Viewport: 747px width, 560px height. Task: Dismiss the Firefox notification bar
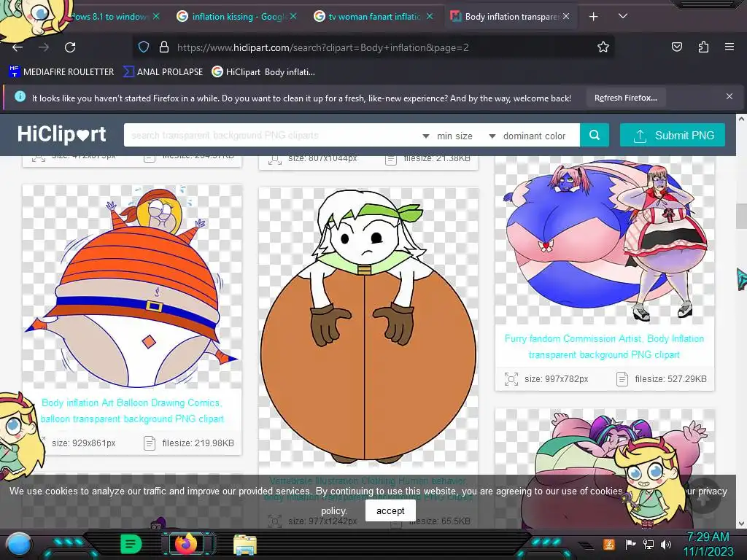(x=729, y=97)
